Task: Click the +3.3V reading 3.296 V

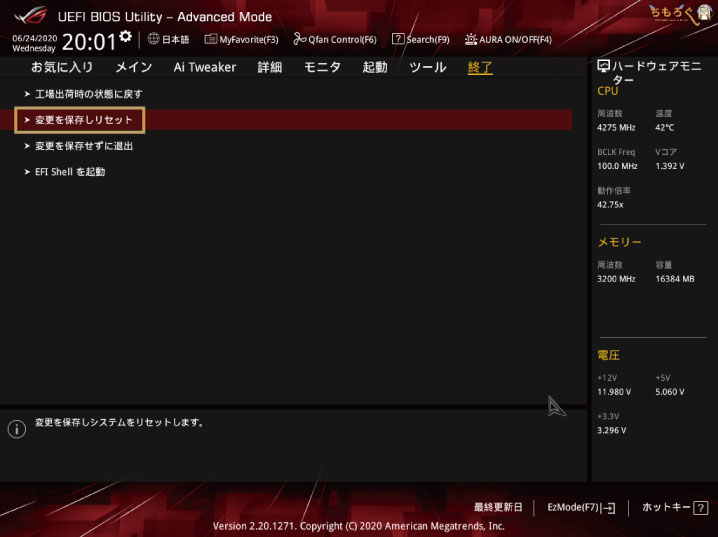Action: 612,430
